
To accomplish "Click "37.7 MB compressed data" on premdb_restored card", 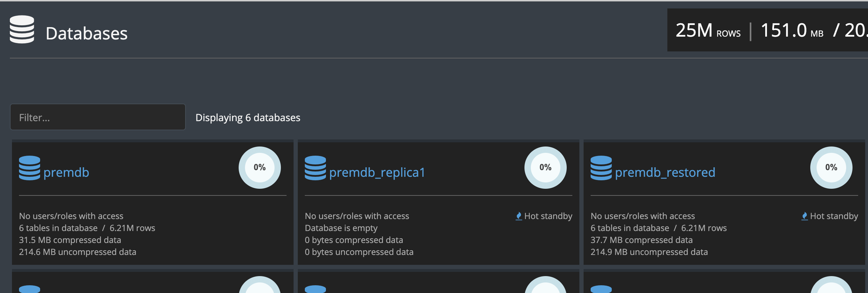I will pyautogui.click(x=642, y=240).
